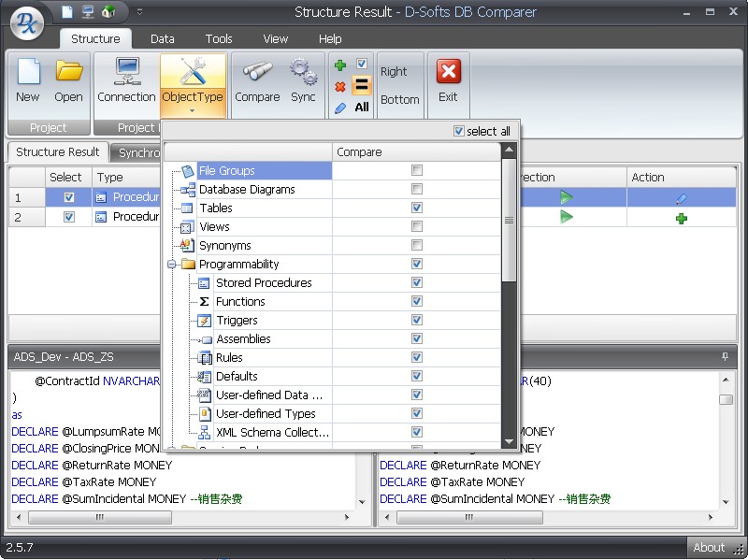Collapse the Programmability tree node
The image size is (748, 560).
tap(173, 265)
